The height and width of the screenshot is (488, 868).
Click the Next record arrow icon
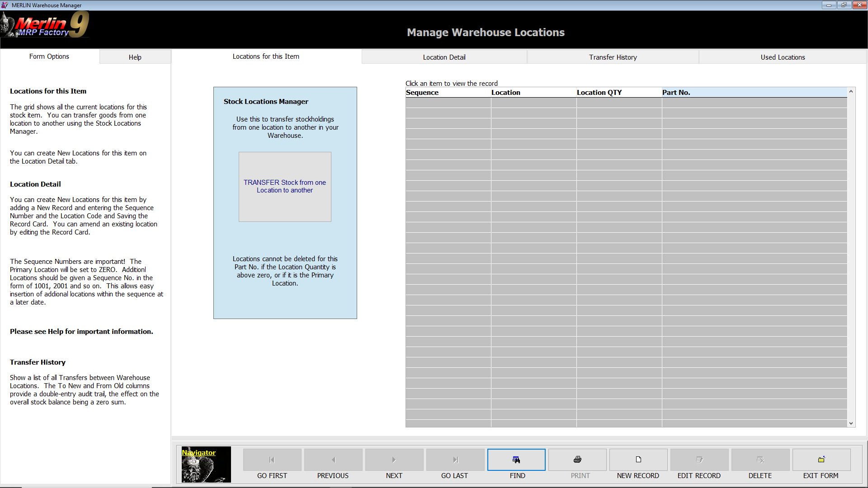(394, 460)
